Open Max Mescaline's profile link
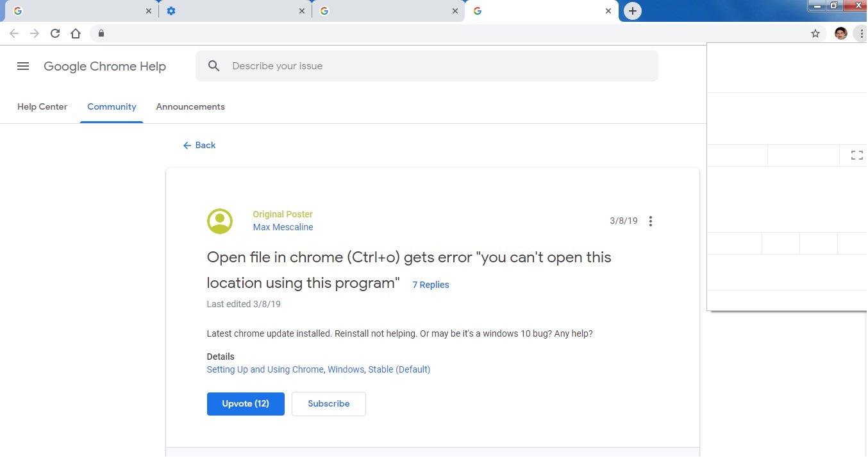Screen dimensions: 868x463 click(283, 227)
